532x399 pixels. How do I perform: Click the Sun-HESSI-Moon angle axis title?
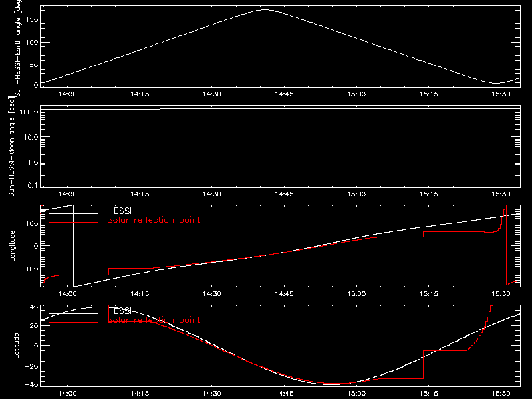[x=11, y=146]
